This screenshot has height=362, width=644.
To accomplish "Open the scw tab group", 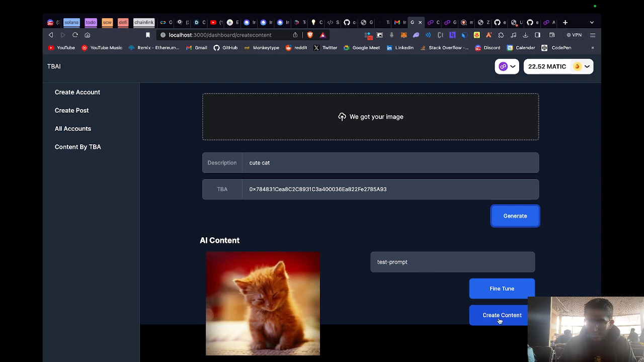I will (x=107, y=22).
